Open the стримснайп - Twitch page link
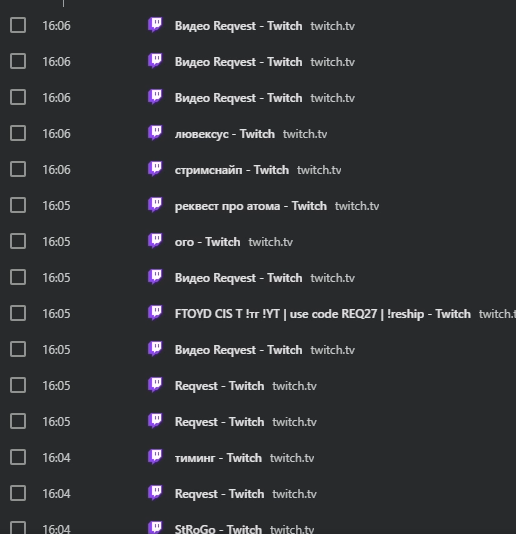516x534 pixels. [232, 170]
